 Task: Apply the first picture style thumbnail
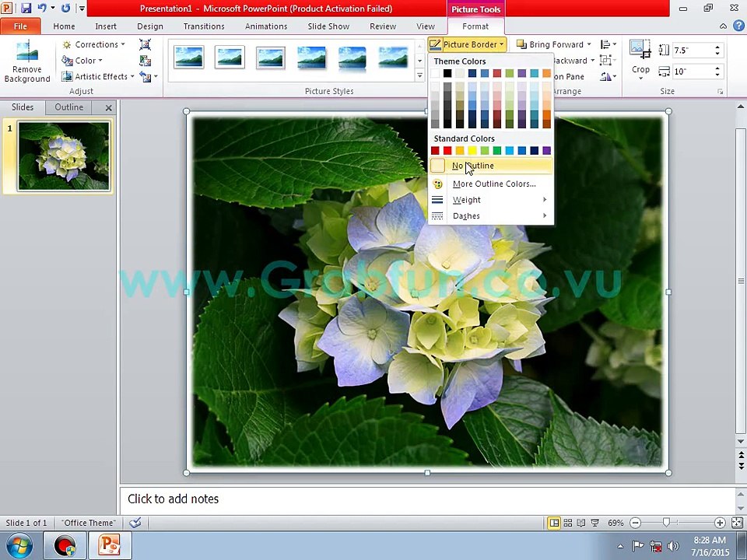188,57
